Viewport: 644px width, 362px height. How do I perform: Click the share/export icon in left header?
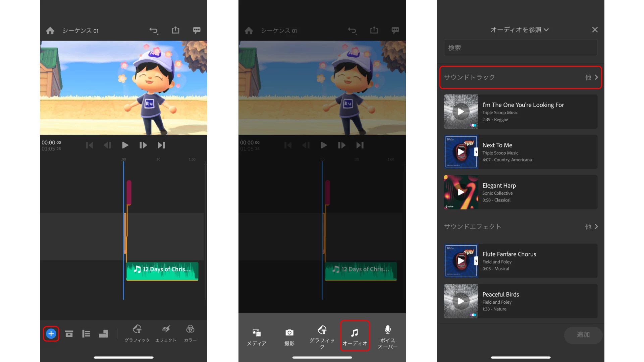click(175, 31)
